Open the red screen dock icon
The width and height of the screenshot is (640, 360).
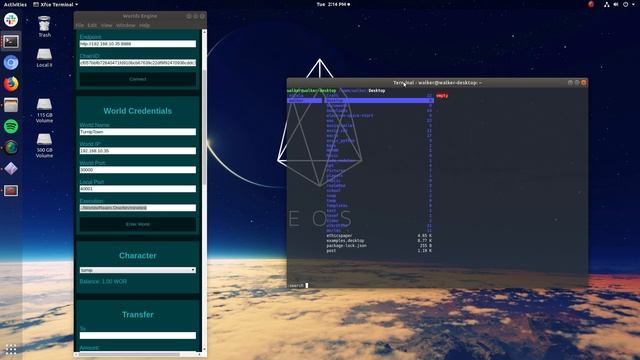pyautogui.click(x=11, y=190)
